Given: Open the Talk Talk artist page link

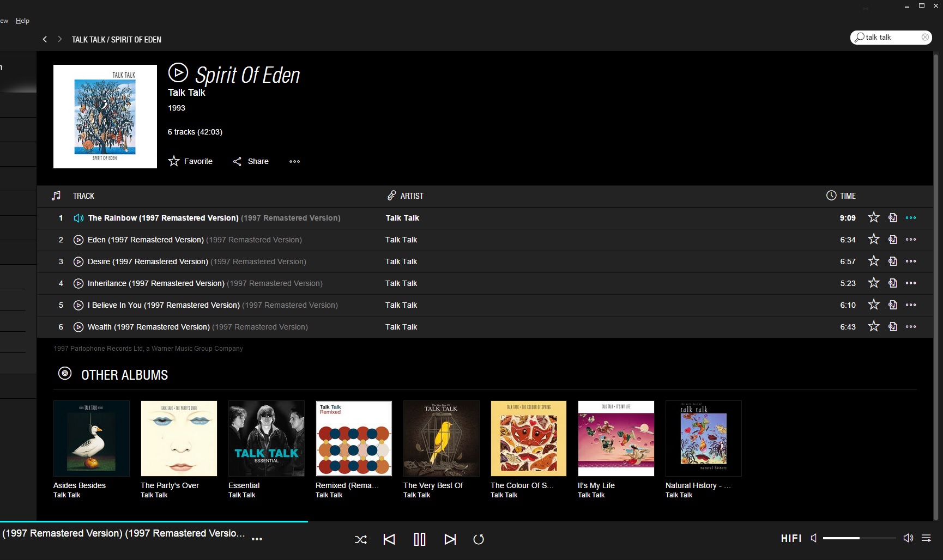Looking at the screenshot, I should pyautogui.click(x=186, y=93).
